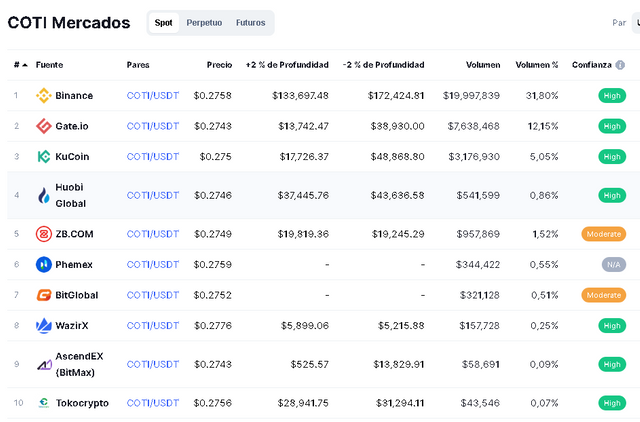Sort by Fuente column header

point(49,65)
